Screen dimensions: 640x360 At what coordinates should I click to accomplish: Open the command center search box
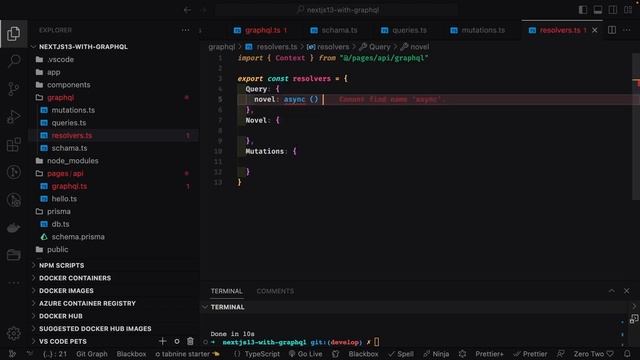coord(337,10)
